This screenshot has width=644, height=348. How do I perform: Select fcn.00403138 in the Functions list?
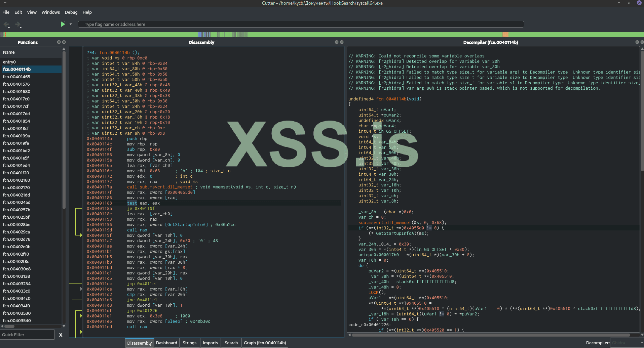[31, 276]
